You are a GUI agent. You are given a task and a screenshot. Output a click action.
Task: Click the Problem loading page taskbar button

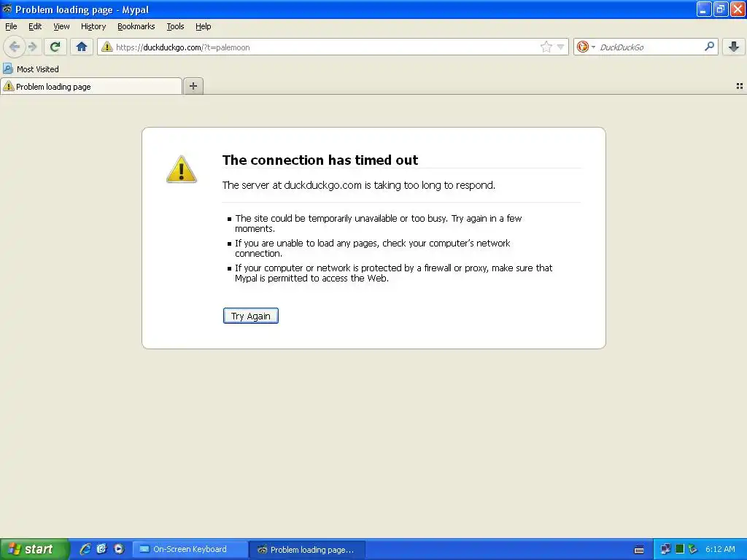pyautogui.click(x=307, y=550)
